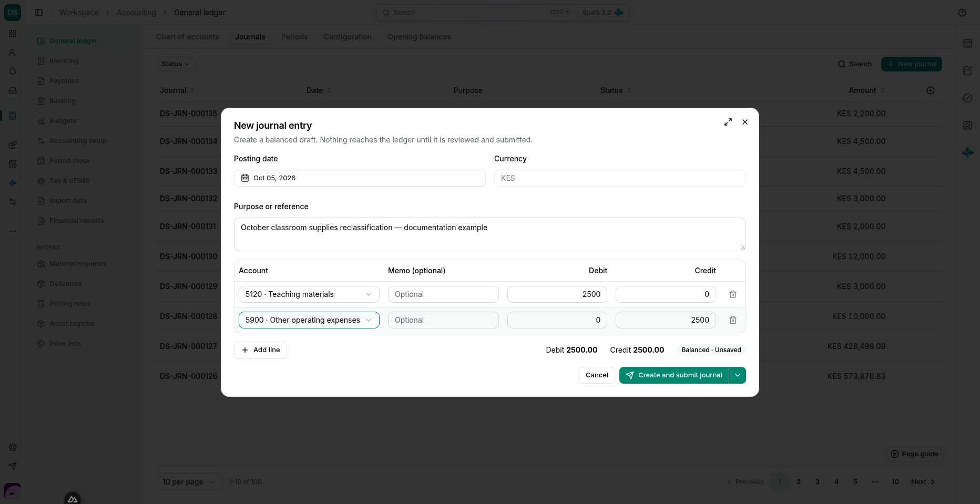Open Financial reports in sidebar
The height and width of the screenshot is (504, 980).
click(x=76, y=221)
